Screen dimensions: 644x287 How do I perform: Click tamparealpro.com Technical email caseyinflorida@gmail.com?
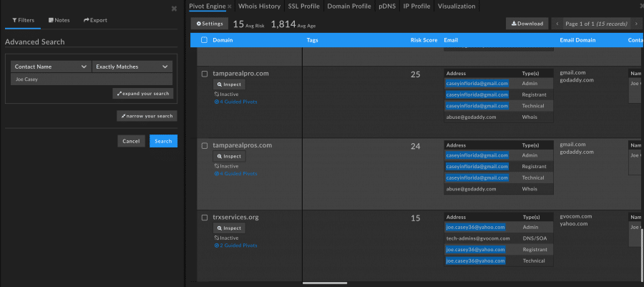pyautogui.click(x=477, y=105)
